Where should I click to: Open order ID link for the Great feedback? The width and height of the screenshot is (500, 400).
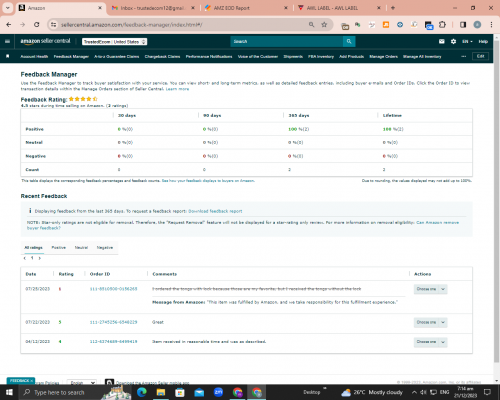click(x=113, y=322)
